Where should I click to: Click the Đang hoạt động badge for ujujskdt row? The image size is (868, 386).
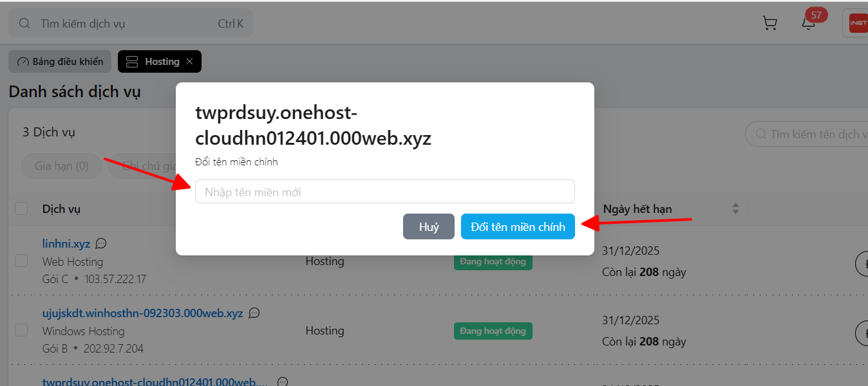[493, 331]
